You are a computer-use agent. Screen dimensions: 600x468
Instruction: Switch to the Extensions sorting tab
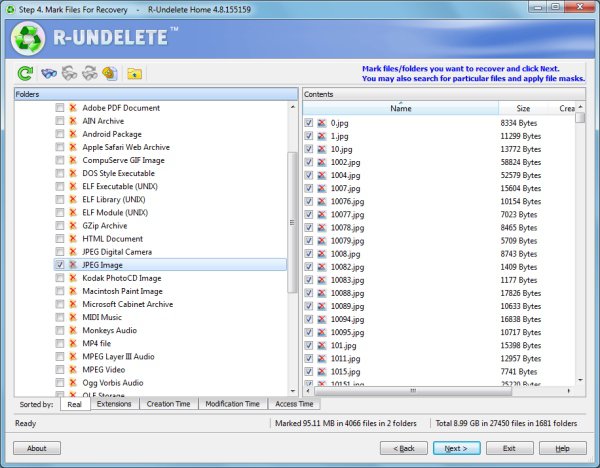tap(114, 404)
